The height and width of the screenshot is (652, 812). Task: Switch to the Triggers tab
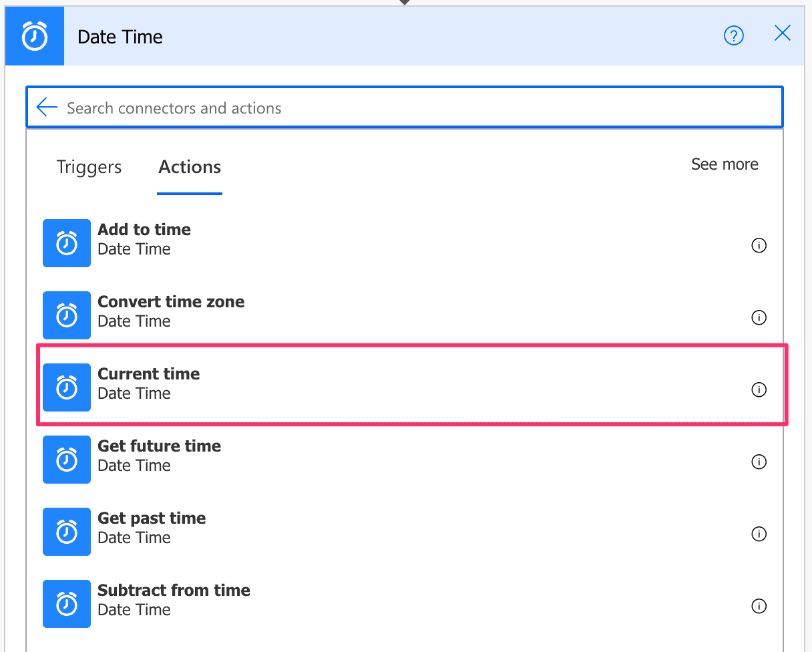pyautogui.click(x=89, y=167)
